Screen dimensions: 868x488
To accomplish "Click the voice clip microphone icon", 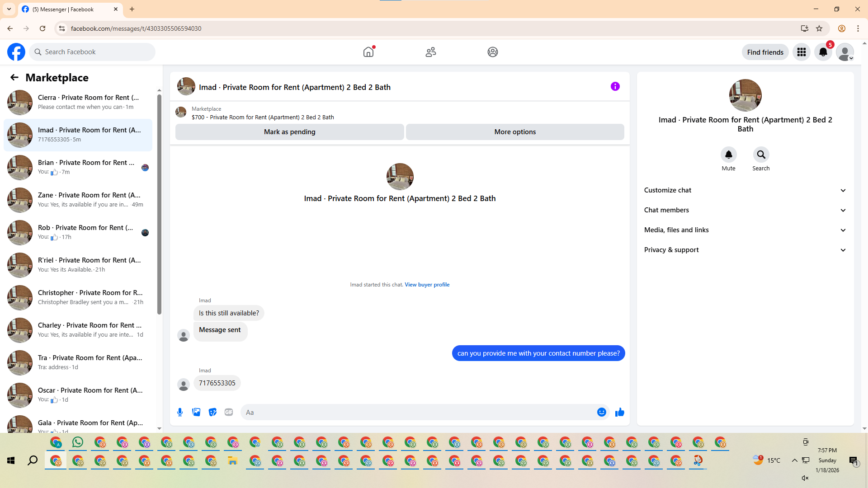I will click(x=180, y=412).
